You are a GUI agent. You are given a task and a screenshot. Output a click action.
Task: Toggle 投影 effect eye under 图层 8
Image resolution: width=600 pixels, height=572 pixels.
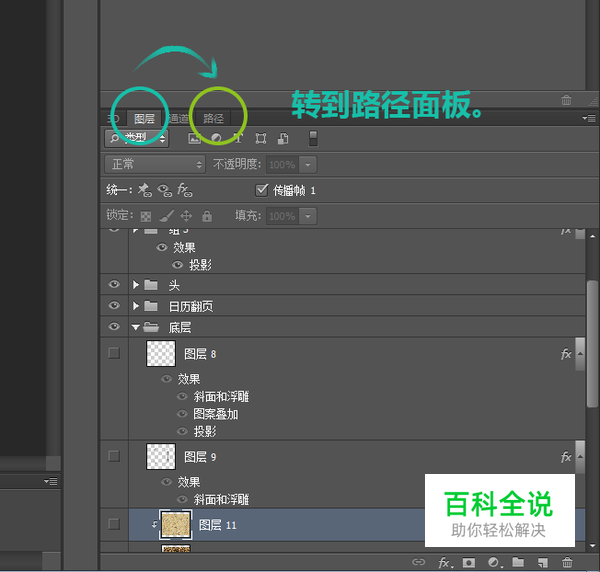click(x=182, y=431)
